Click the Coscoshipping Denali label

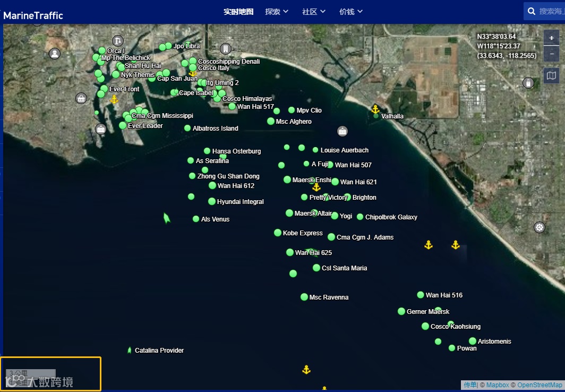coord(229,62)
